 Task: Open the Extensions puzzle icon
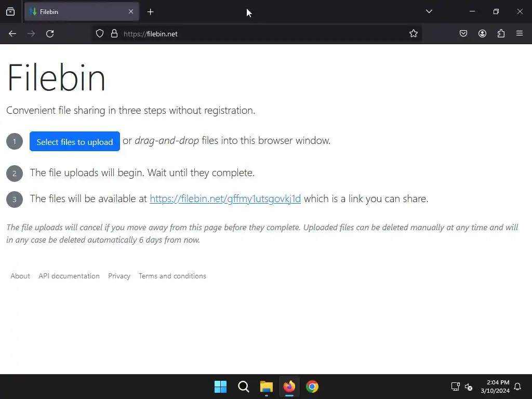coord(501,34)
